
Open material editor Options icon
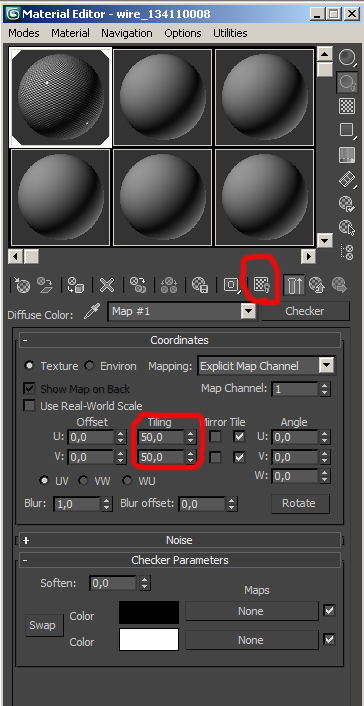347,204
